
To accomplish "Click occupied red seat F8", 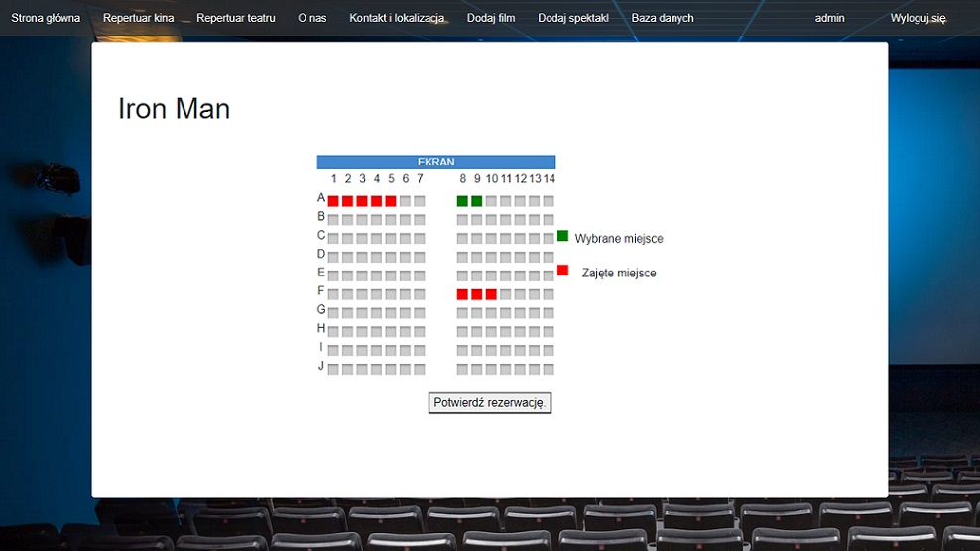I will tap(462, 294).
